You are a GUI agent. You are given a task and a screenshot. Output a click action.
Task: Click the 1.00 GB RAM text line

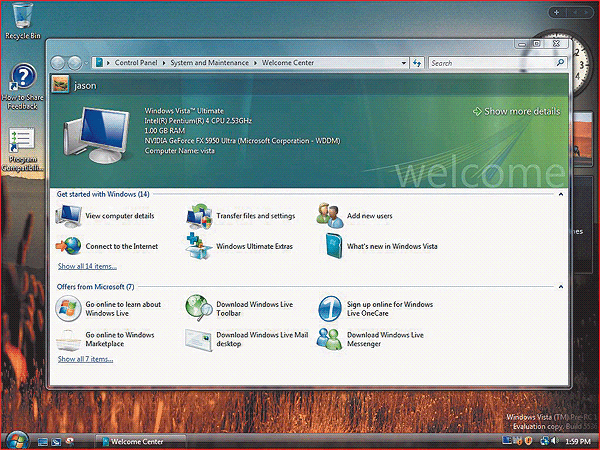coord(165,130)
